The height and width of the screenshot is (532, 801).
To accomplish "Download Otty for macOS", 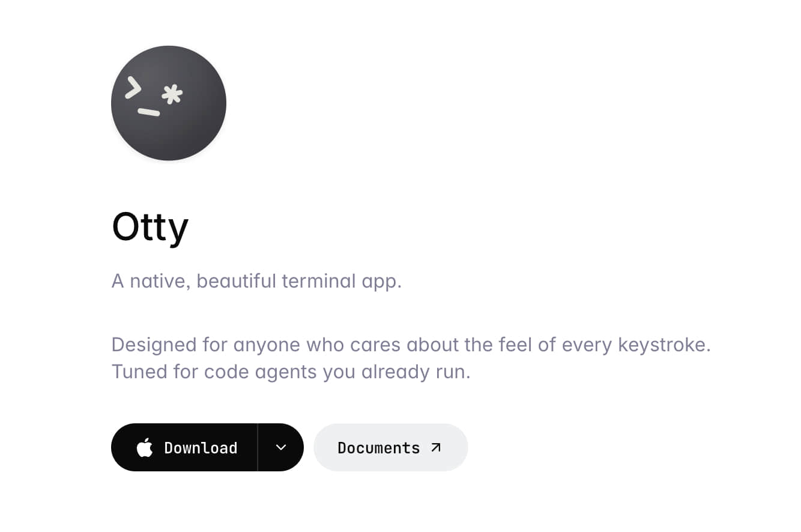I will 184,447.
